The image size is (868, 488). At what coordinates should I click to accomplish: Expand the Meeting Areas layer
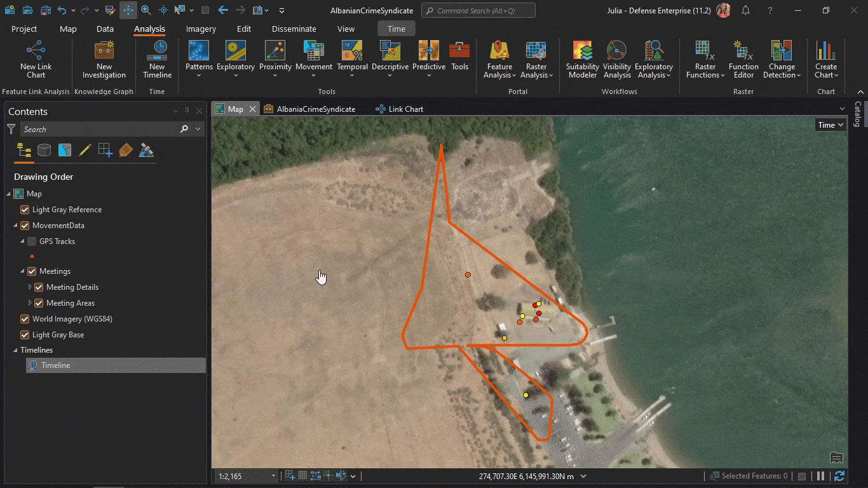coord(30,303)
